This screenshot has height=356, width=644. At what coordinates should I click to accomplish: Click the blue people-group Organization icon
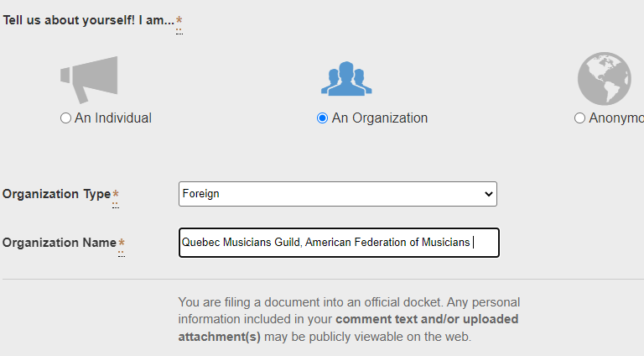coord(346,79)
